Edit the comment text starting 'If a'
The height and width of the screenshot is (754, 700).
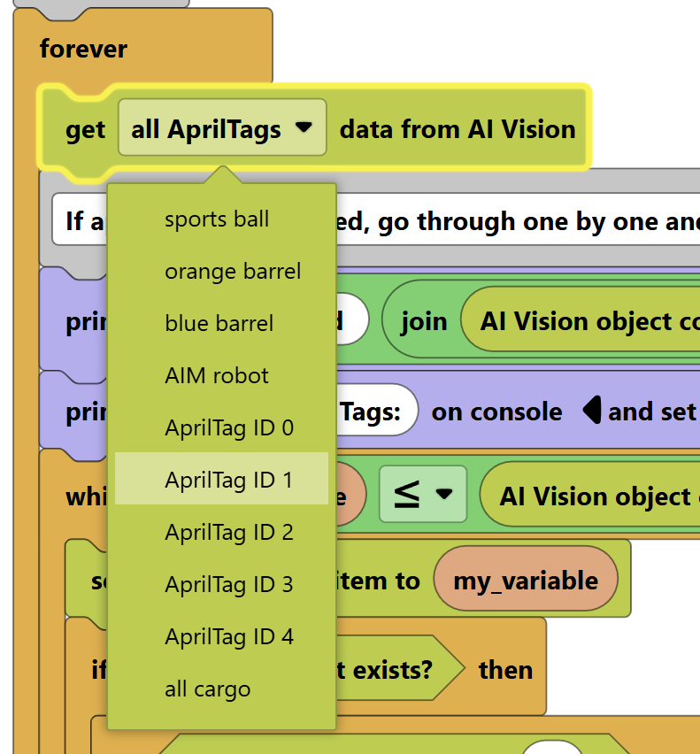(531, 221)
